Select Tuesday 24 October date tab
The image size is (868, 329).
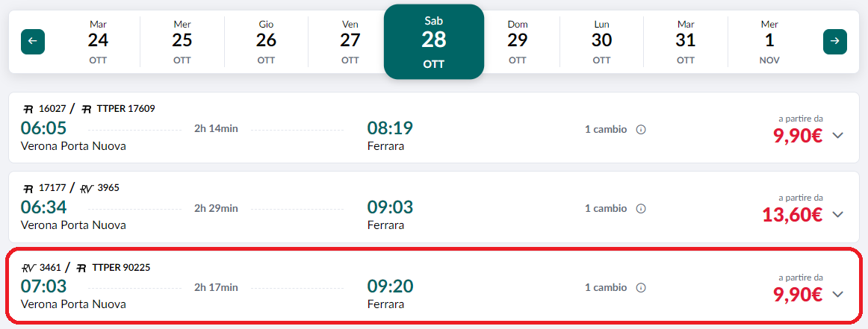pyautogui.click(x=98, y=42)
